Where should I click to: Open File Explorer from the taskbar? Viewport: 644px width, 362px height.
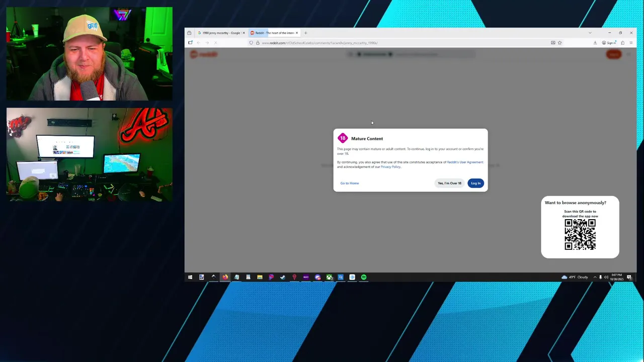coord(260,277)
